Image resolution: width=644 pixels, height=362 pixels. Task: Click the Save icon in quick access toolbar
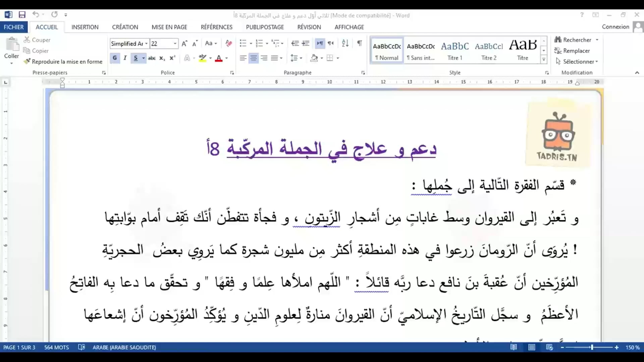22,15
